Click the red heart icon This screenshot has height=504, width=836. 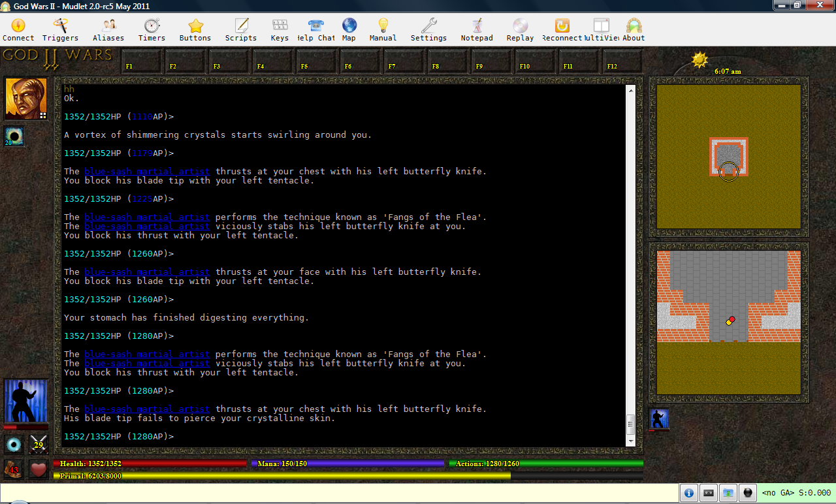(x=39, y=469)
